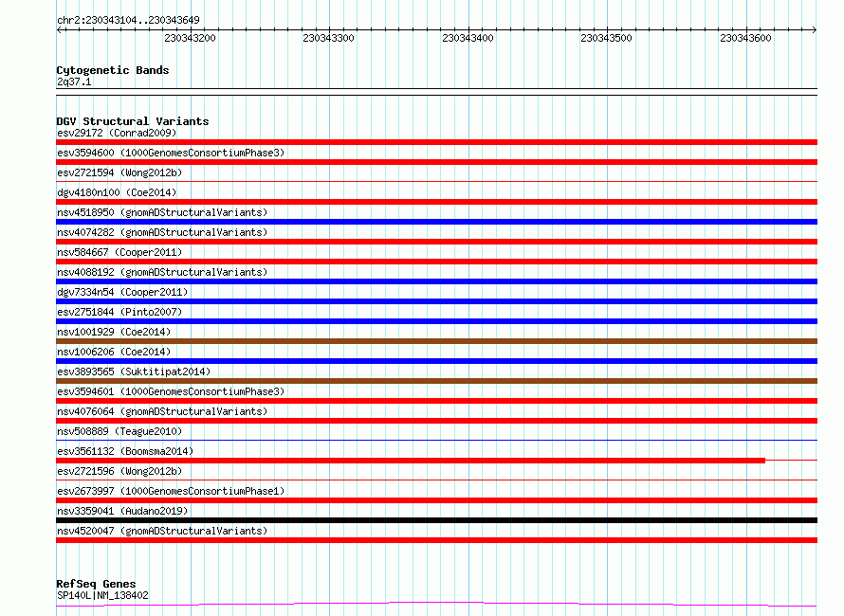Open variant label dgv4180n100 (Coe2014)
This screenshot has height=616, width=844.
coord(117,192)
